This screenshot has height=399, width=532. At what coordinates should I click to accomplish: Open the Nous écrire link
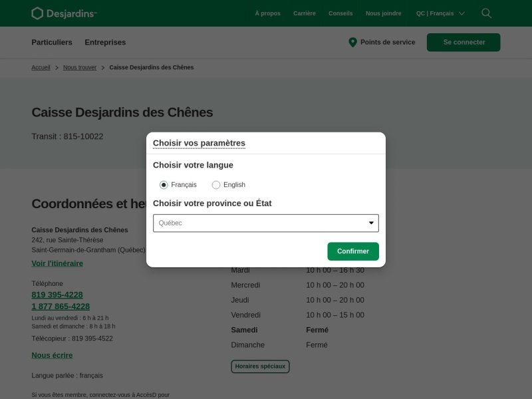tap(52, 355)
